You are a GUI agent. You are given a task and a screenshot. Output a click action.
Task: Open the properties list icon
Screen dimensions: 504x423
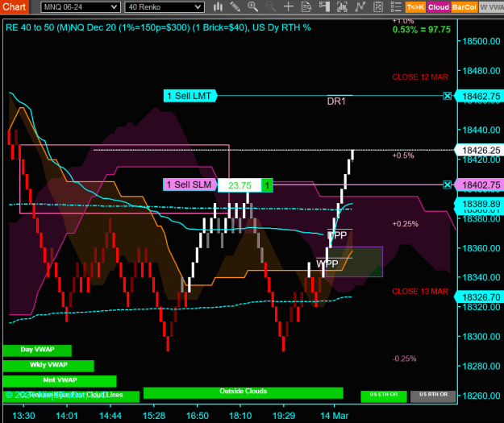pyautogui.click(x=396, y=6)
